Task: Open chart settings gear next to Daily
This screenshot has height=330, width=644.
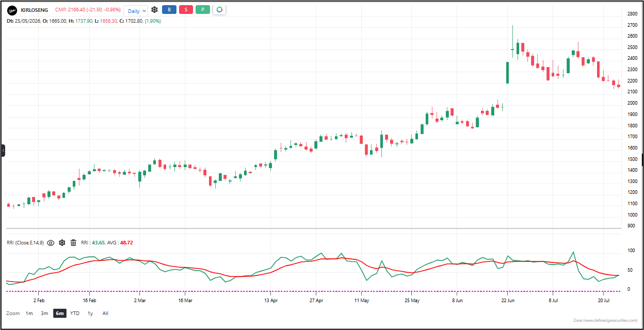Action: [154, 10]
